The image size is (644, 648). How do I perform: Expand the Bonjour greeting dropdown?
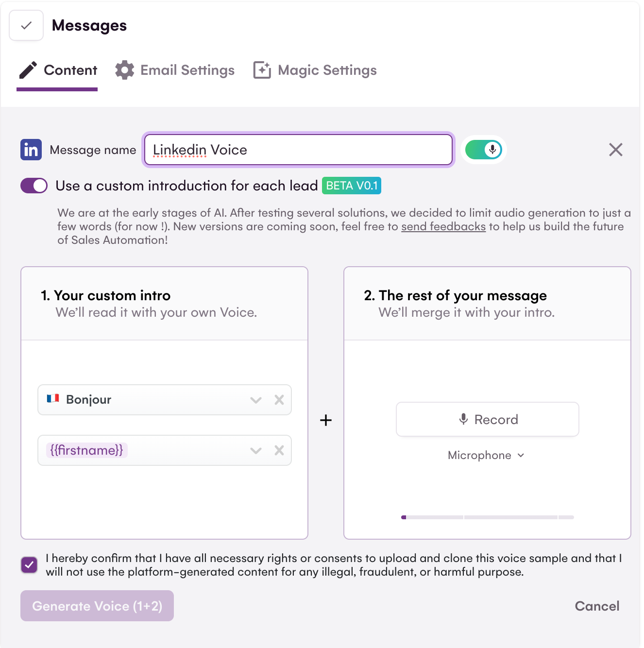(256, 400)
